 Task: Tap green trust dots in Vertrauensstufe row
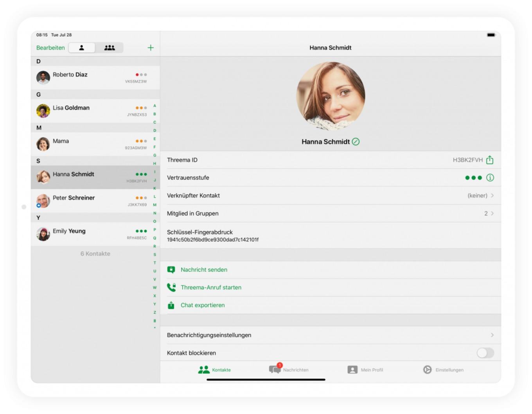tap(473, 177)
